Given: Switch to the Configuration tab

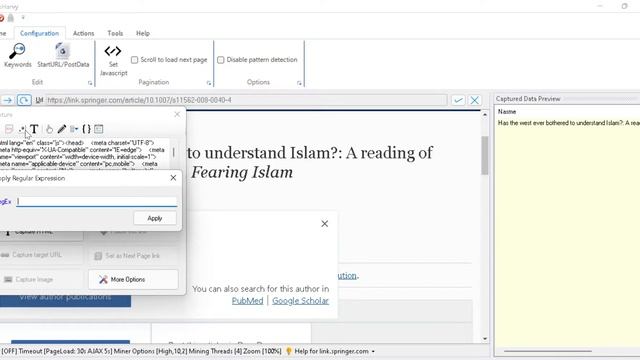Looking at the screenshot, I should [39, 33].
